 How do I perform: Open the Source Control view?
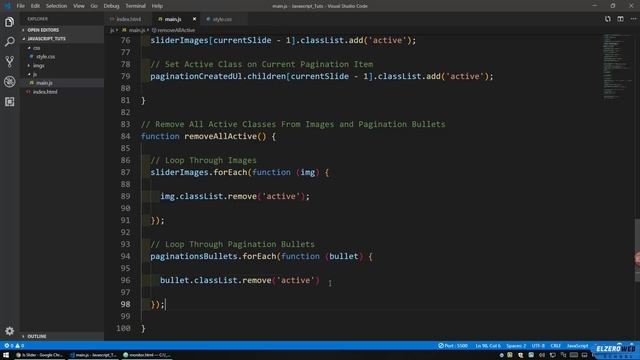[9, 62]
